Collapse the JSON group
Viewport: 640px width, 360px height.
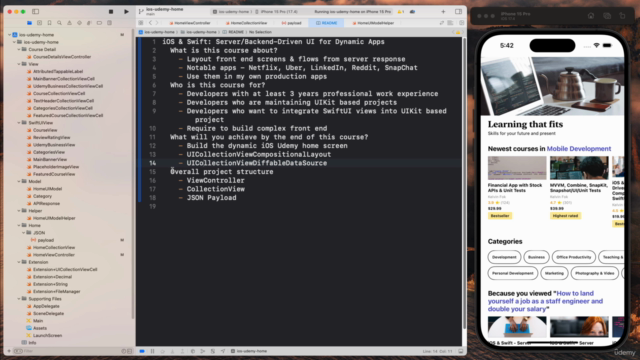(23, 233)
